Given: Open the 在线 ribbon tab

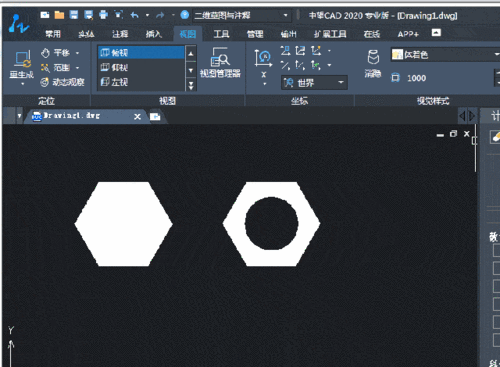Looking at the screenshot, I should point(372,34).
